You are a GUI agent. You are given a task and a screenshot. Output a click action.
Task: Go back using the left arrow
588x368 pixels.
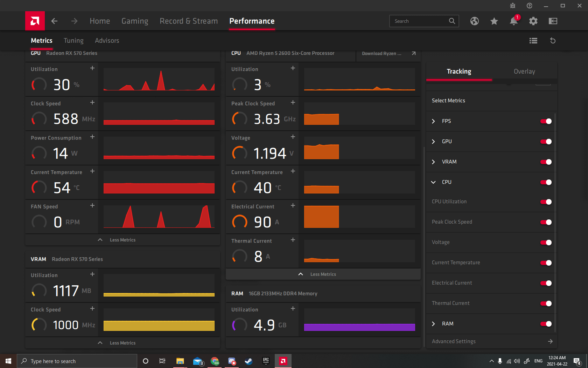[x=54, y=21]
